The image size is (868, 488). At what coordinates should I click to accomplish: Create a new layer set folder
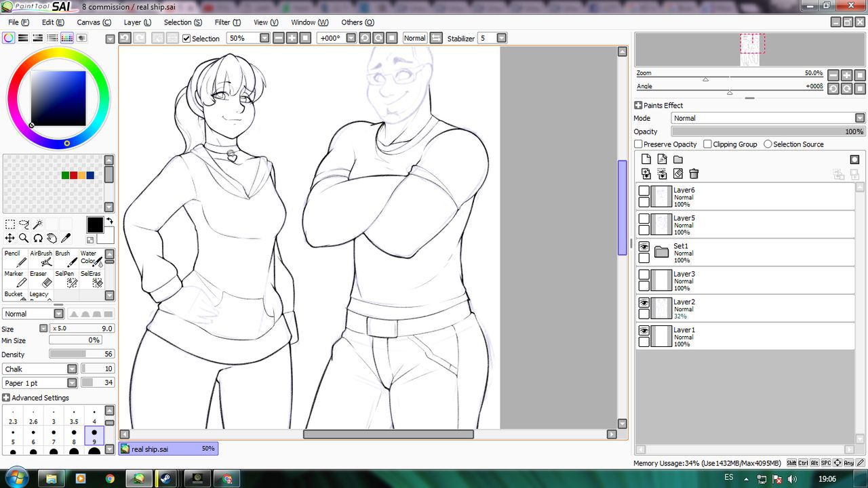677,159
